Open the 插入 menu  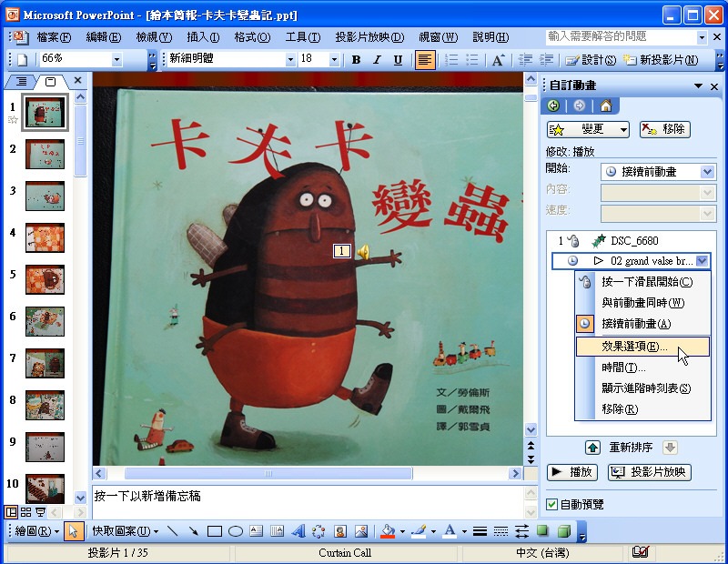point(203,37)
